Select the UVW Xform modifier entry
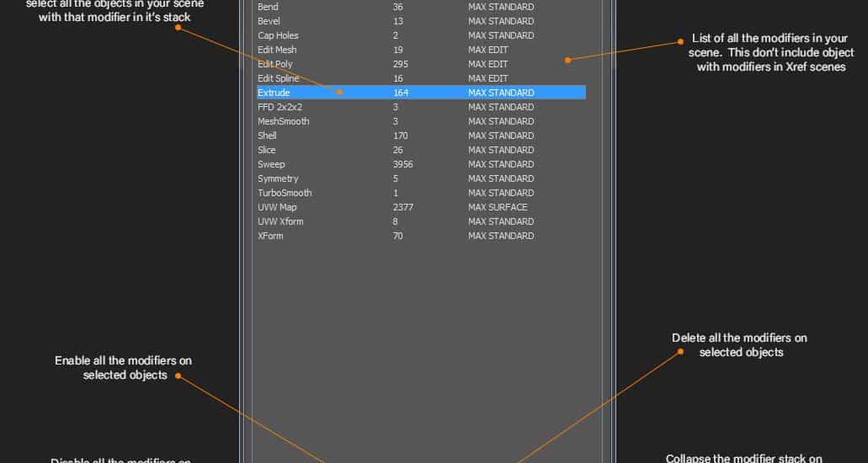 click(x=280, y=221)
